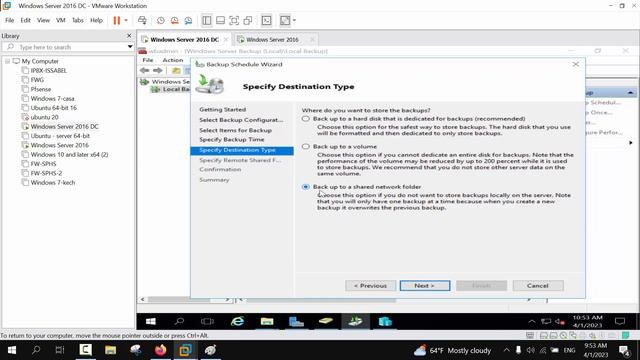Go to Specify Backup Time step

[x=232, y=140]
